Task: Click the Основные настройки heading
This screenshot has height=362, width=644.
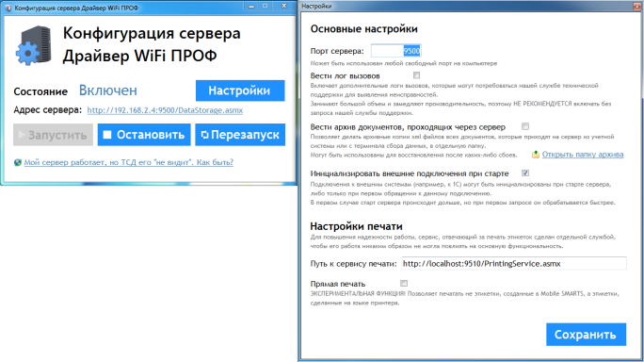Action: (x=363, y=29)
